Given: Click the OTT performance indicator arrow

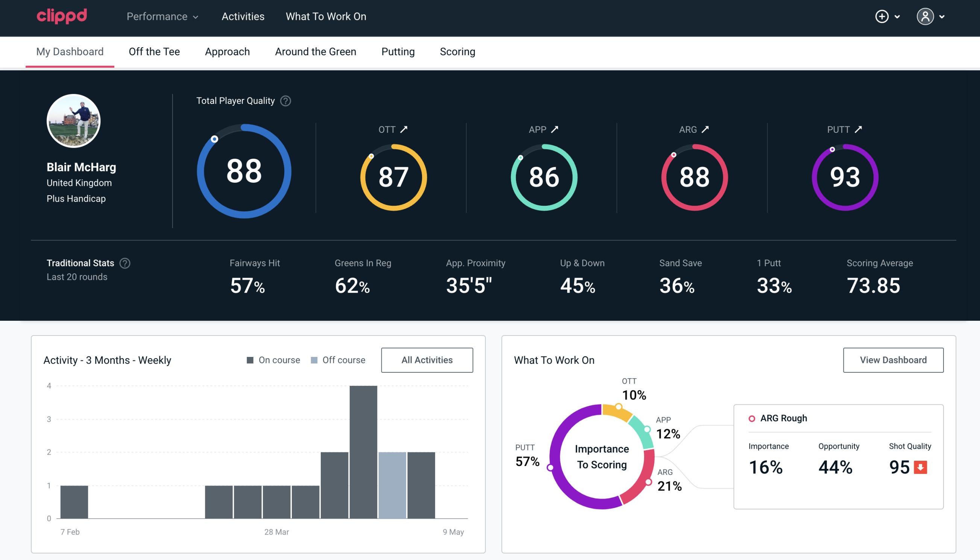Looking at the screenshot, I should pos(405,129).
